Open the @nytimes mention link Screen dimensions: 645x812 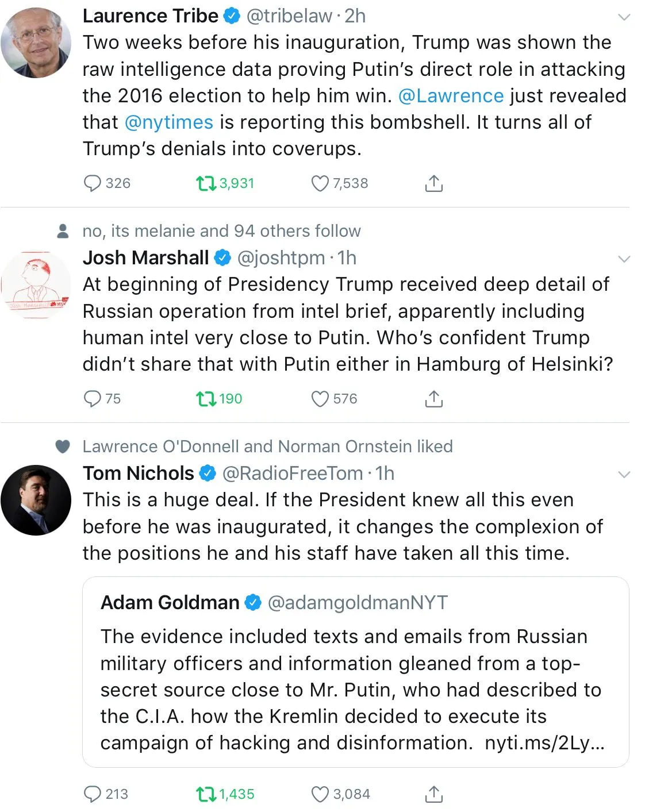pyautogui.click(x=168, y=122)
